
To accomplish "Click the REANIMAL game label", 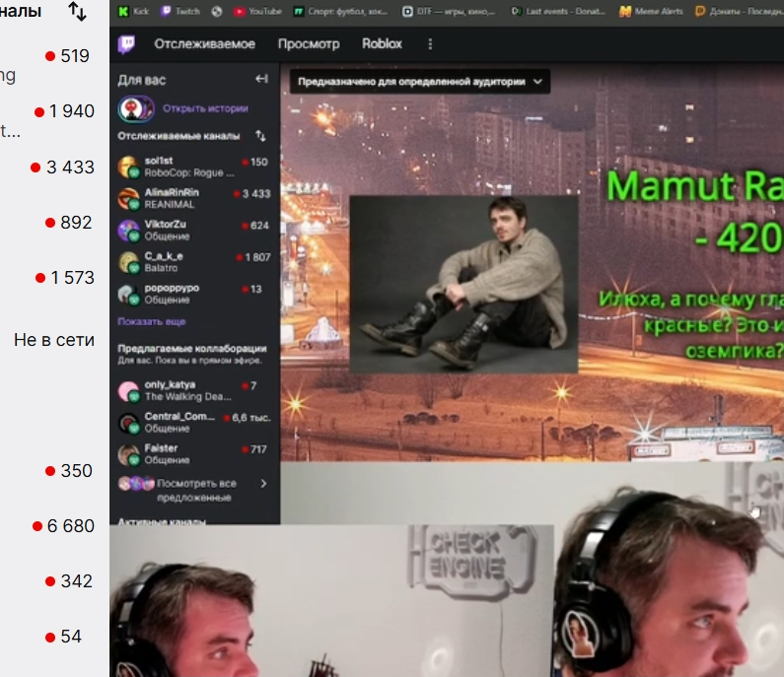I will (x=169, y=204).
